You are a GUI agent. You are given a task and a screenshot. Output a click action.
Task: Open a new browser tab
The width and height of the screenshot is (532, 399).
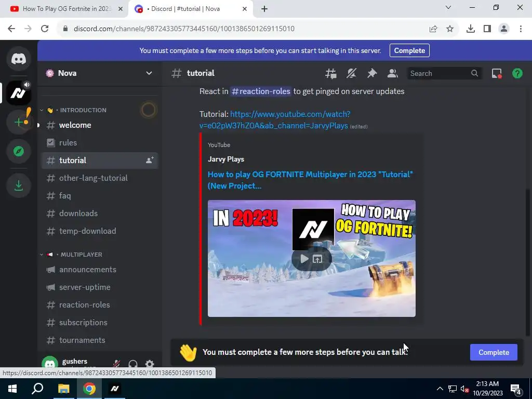pos(264,9)
